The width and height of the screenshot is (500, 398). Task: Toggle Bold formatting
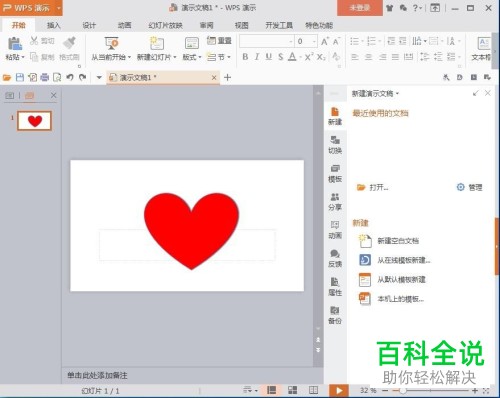(x=245, y=57)
